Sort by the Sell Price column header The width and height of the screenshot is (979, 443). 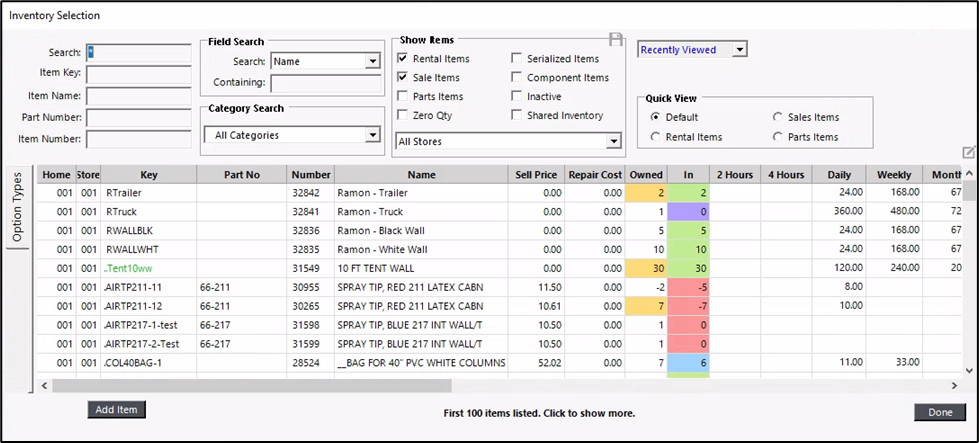[x=534, y=175]
